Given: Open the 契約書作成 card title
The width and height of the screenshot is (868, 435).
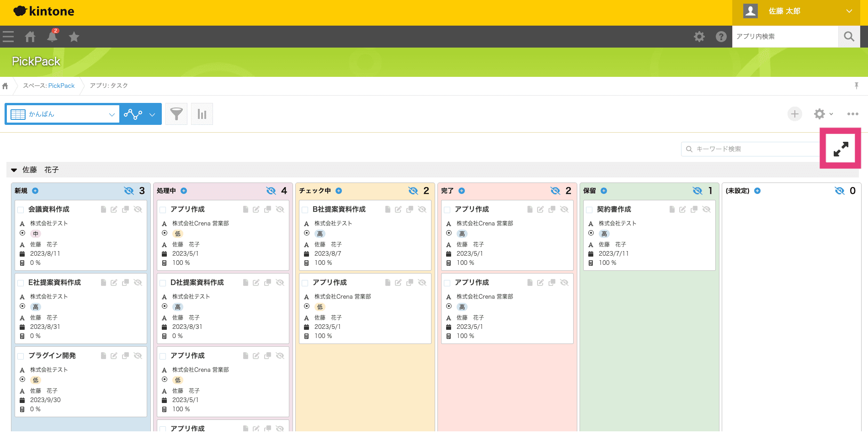Looking at the screenshot, I should tap(614, 209).
